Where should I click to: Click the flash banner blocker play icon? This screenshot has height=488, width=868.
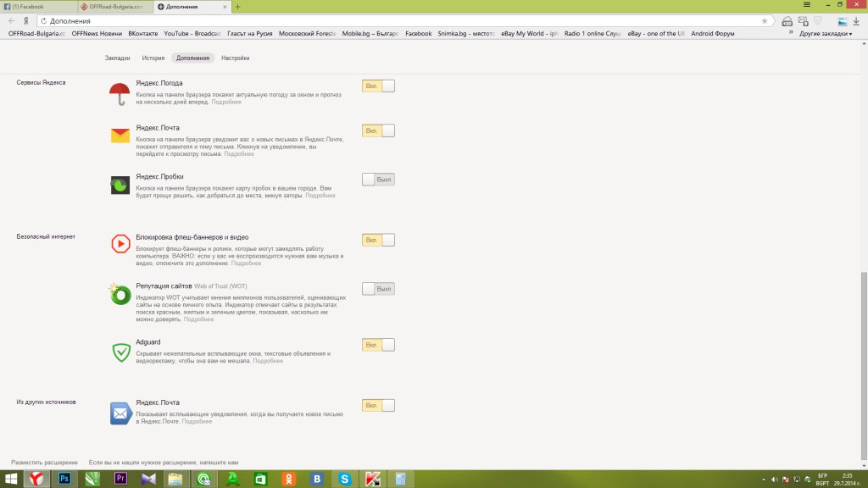(x=120, y=243)
